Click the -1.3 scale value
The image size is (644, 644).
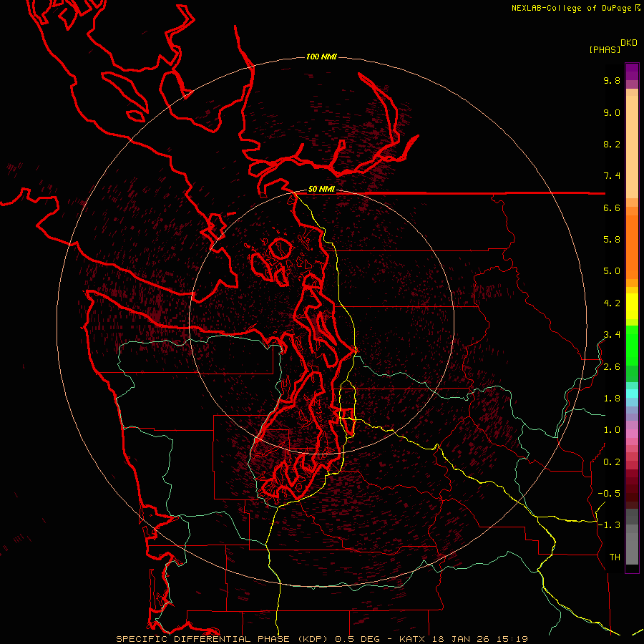click(x=609, y=525)
